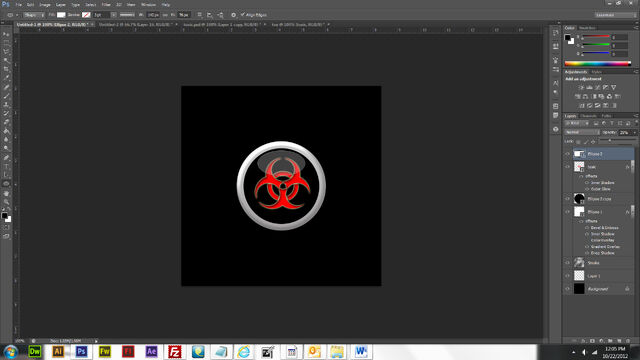This screenshot has width=640, height=360.
Task: Select the Brush tool
Action: (6, 96)
